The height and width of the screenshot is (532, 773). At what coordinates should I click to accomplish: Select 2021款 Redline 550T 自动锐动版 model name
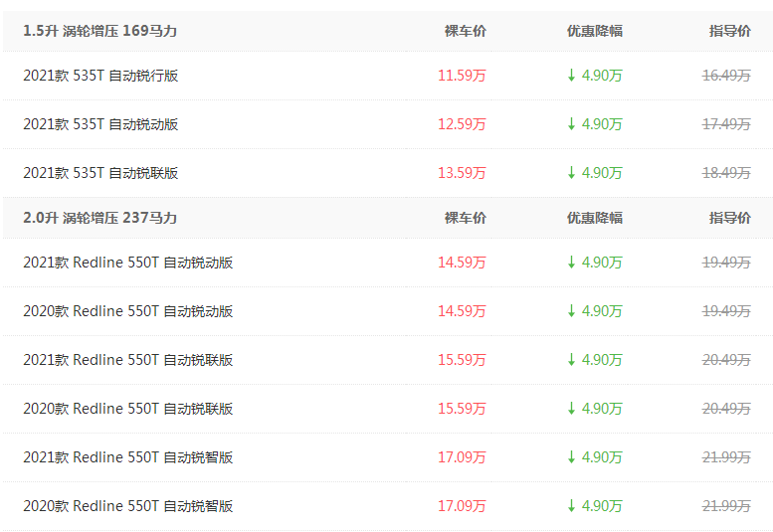[x=128, y=263]
